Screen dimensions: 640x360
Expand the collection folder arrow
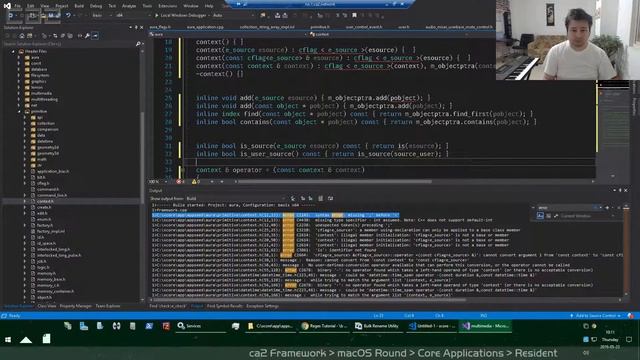point(25,123)
